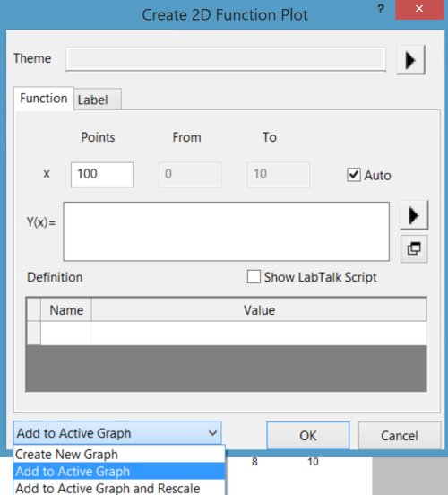
Task: Close the Create 2D Function Plot dialog
Action: tap(419, 10)
